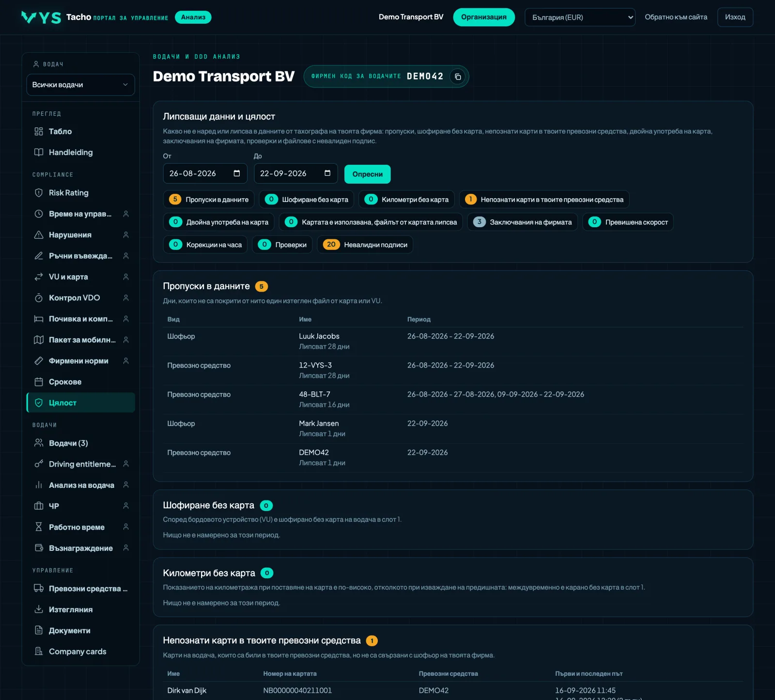This screenshot has width=775, height=700.
Task: Click the VYS logo in the header
Action: [41, 17]
